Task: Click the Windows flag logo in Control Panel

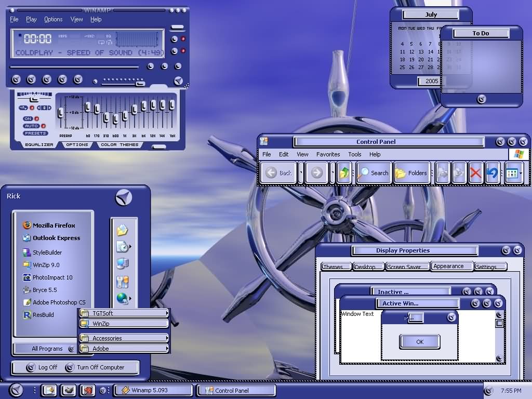Action: click(519, 154)
